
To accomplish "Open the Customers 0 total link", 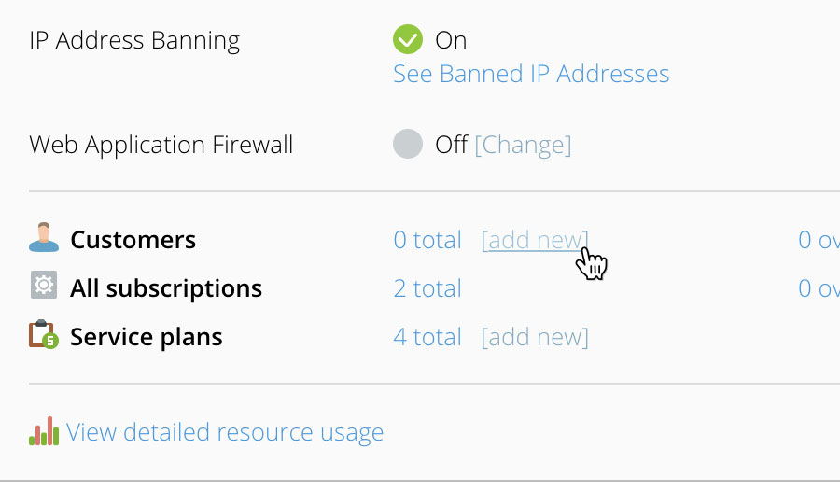I will (x=427, y=240).
